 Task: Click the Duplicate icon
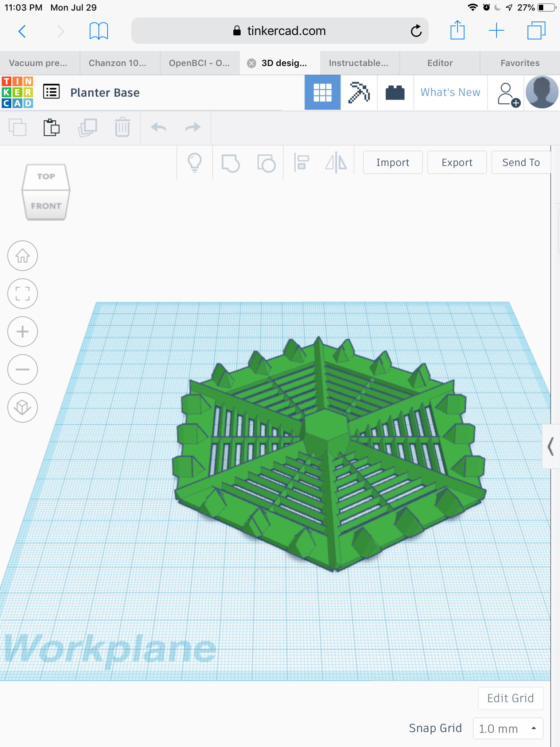(87, 128)
